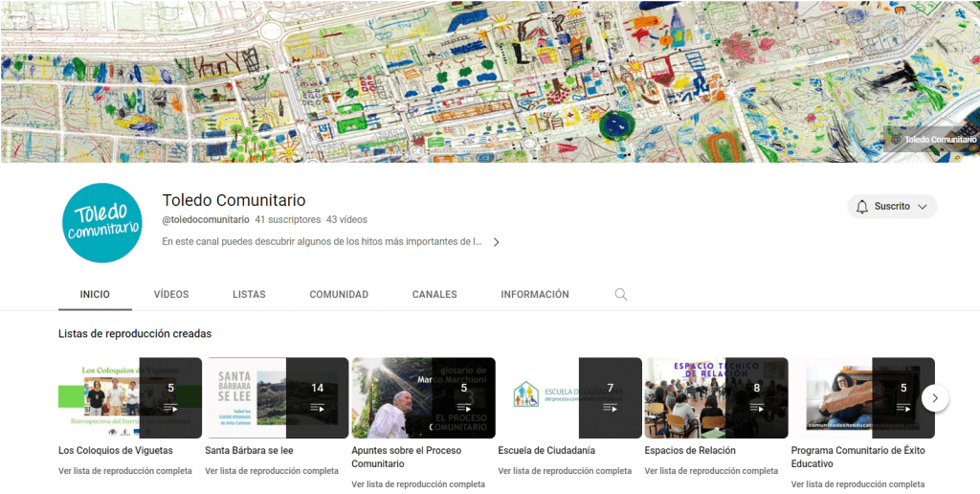980x494 pixels.
Task: Click playlist icon on Escuela de Ciudadanía thumbnail
Action: pyautogui.click(x=610, y=409)
